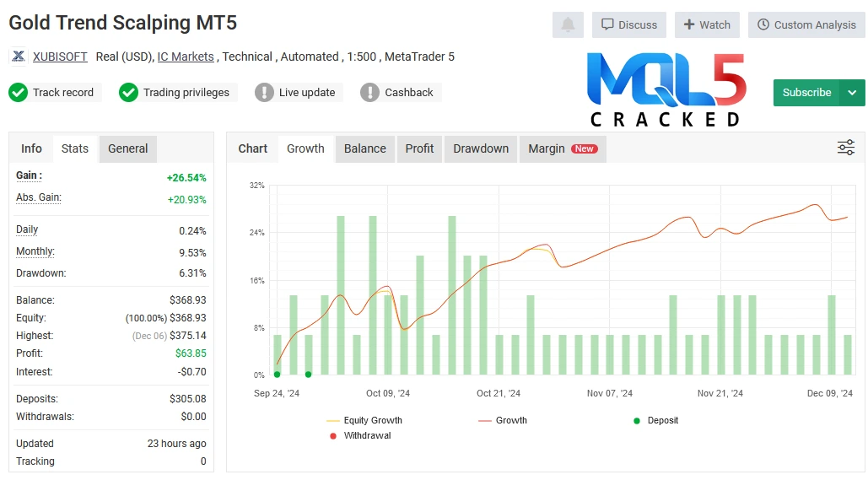The height and width of the screenshot is (480, 868).
Task: Click the second green deposit marker on chart
Action: coord(309,375)
